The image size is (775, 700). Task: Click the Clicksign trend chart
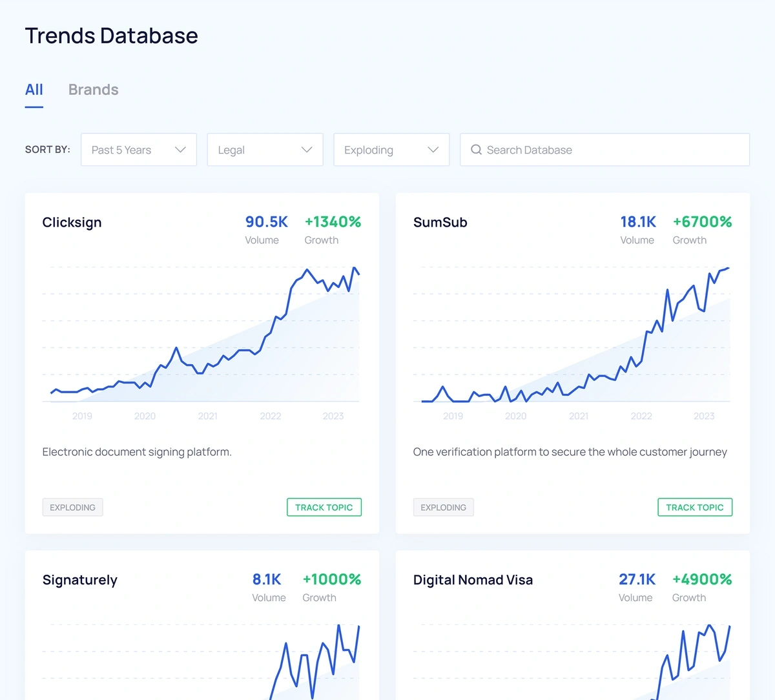(201, 336)
